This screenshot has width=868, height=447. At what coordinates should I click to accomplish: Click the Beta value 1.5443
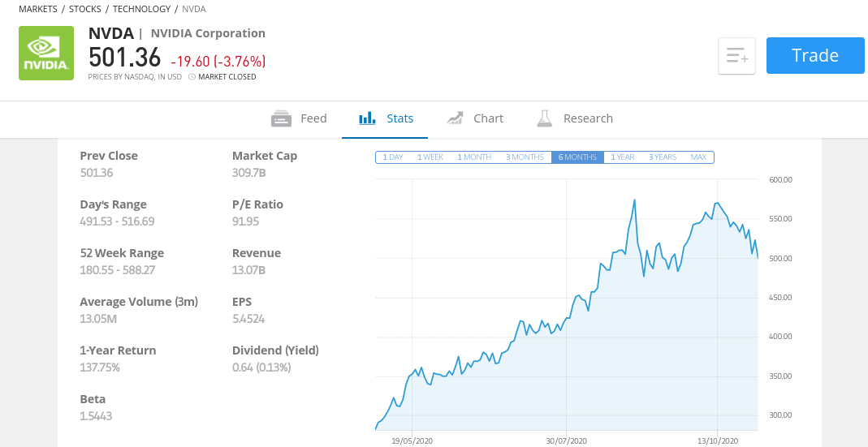(96, 416)
